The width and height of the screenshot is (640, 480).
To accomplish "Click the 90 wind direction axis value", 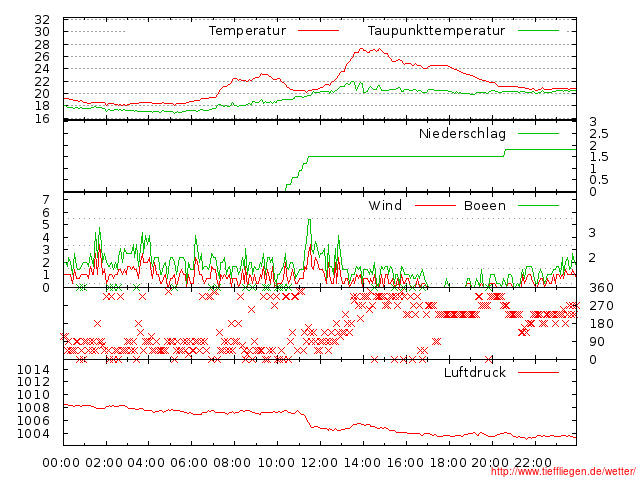I will (x=597, y=342).
